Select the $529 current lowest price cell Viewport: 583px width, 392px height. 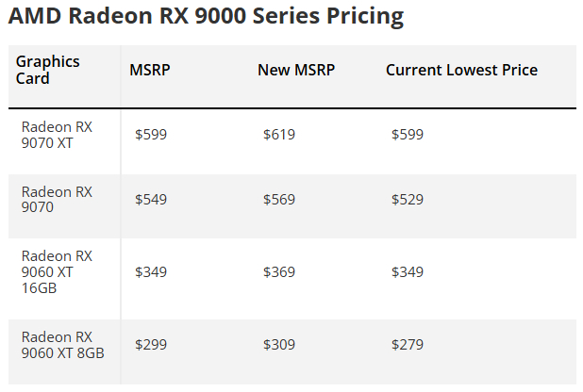(x=408, y=200)
